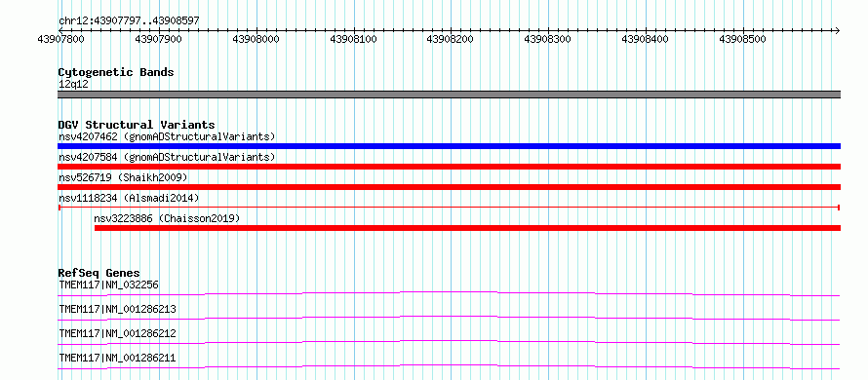This screenshot has width=868, height=380.
Task: Click the nsv526719 Shaikh2009 red bar
Action: (449, 187)
